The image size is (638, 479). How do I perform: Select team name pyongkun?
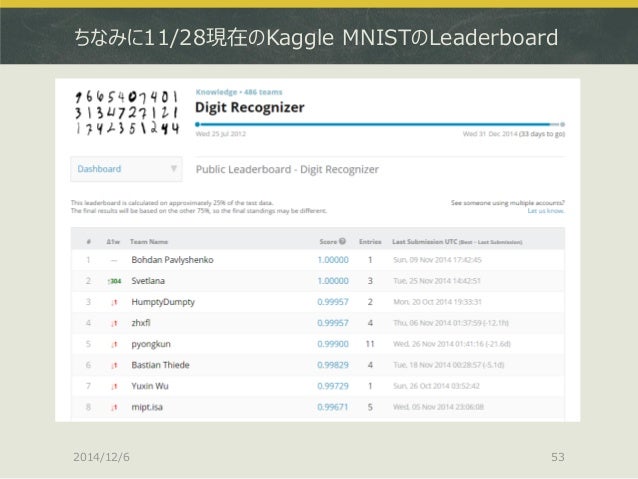(151, 344)
